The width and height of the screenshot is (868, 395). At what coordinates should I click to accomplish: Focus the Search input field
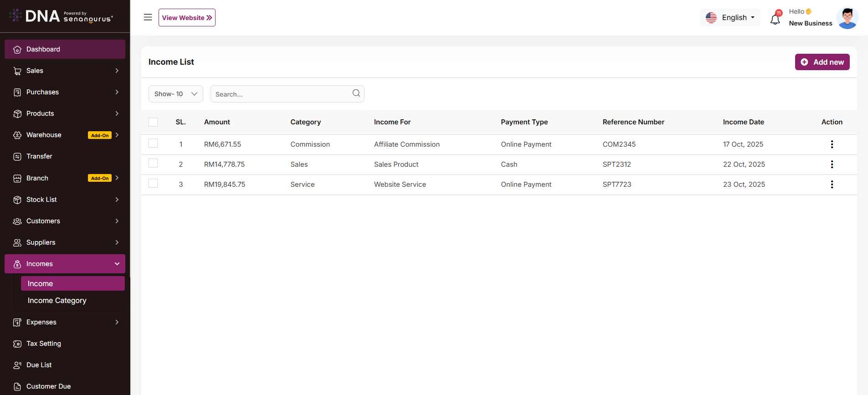(280, 94)
